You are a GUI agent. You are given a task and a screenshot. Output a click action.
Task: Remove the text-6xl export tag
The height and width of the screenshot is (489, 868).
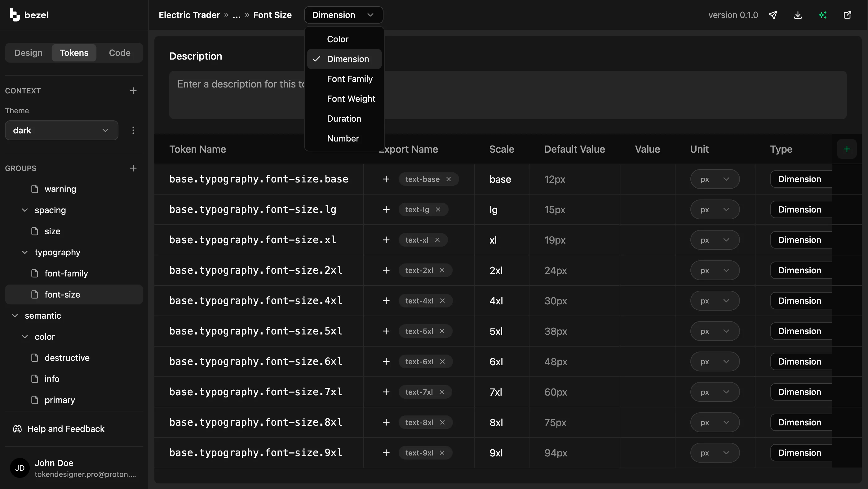[442, 361]
